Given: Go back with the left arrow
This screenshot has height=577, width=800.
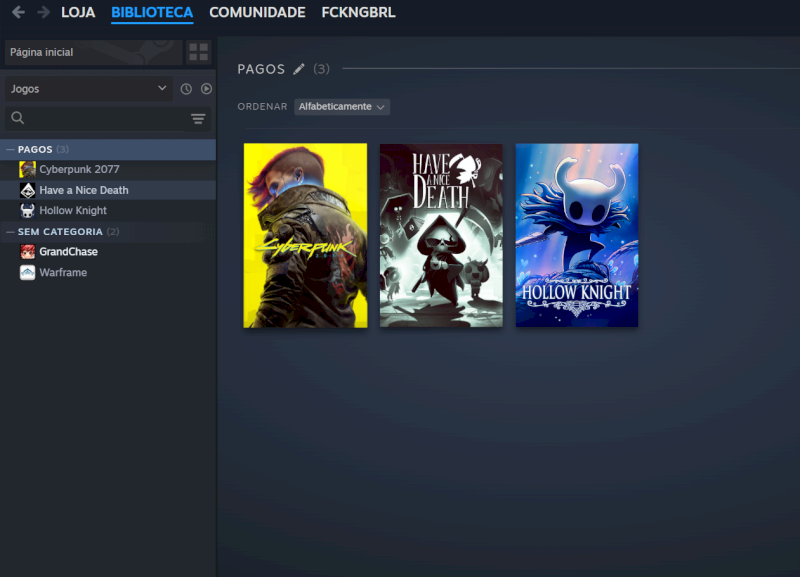Looking at the screenshot, I should (18, 12).
